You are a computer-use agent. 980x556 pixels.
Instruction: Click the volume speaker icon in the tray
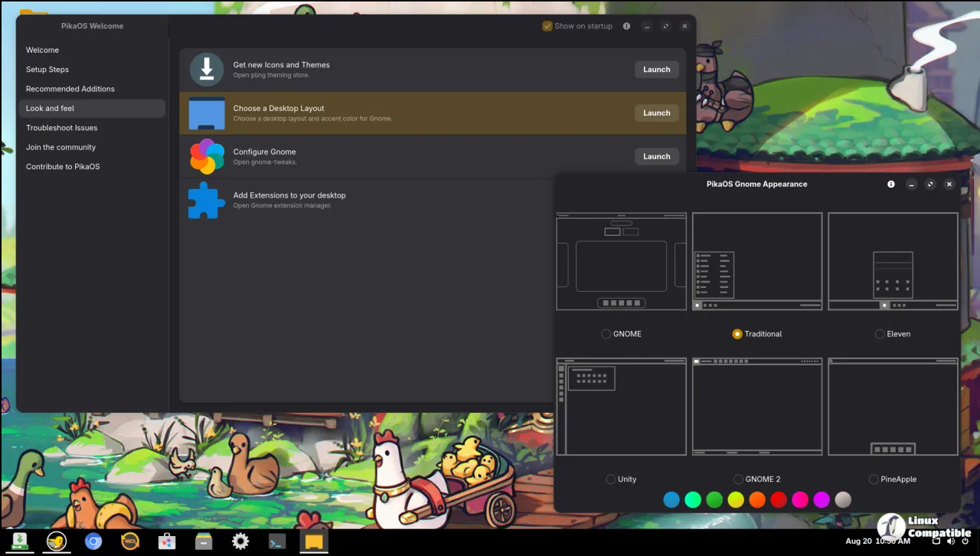click(951, 541)
